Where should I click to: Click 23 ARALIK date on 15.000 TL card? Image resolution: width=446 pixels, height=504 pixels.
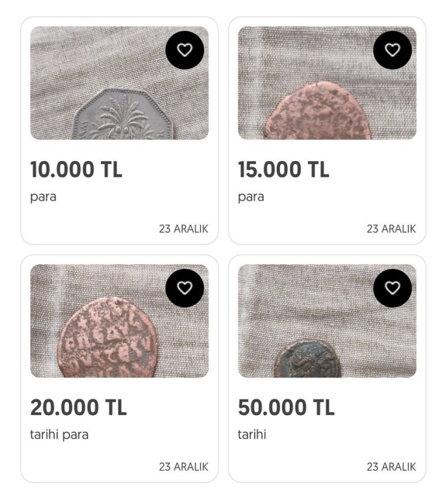[391, 229]
